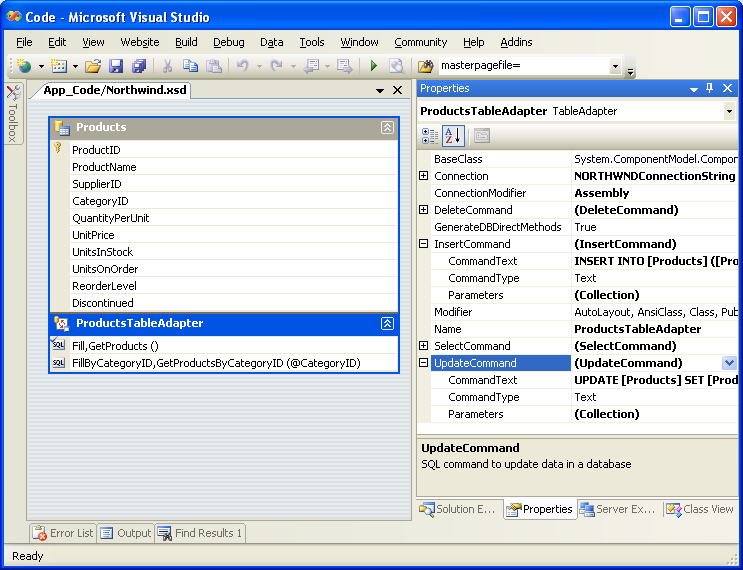Image resolution: width=743 pixels, height=570 pixels.
Task: Collapse the Products table header chevron
Action: (387, 128)
